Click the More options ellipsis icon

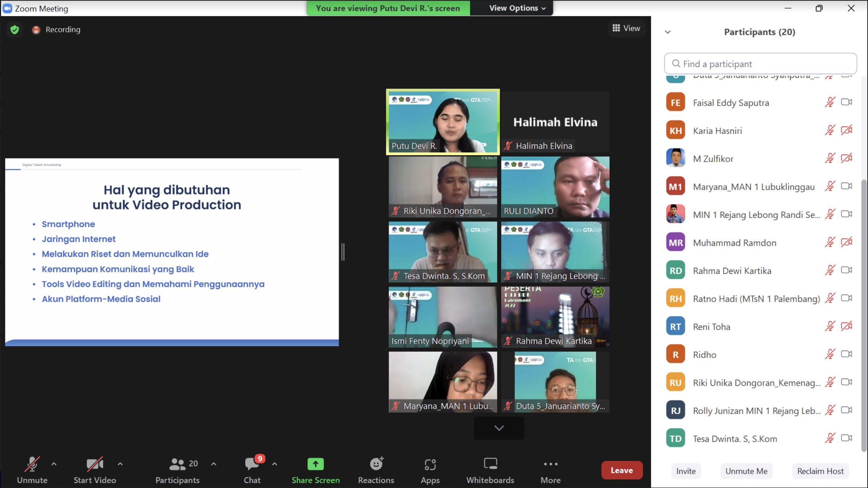pyautogui.click(x=550, y=464)
